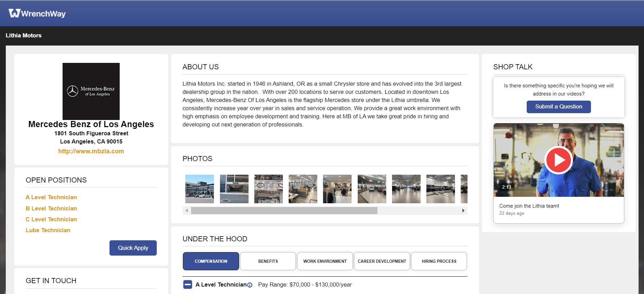
Task: Click the '22 days ago' video timestamp
Action: [x=512, y=213]
